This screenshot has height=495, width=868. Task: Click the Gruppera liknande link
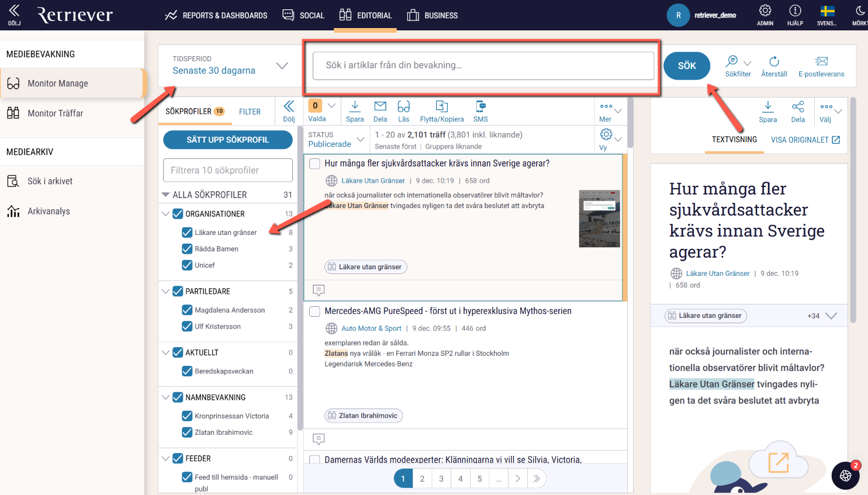(454, 147)
